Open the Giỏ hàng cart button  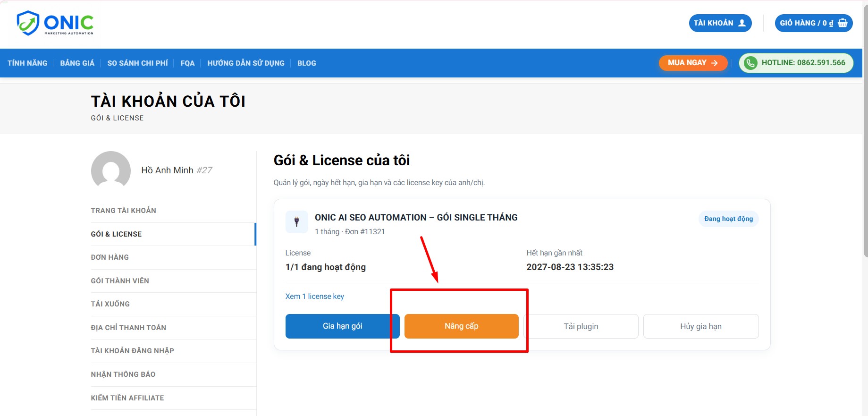(814, 23)
